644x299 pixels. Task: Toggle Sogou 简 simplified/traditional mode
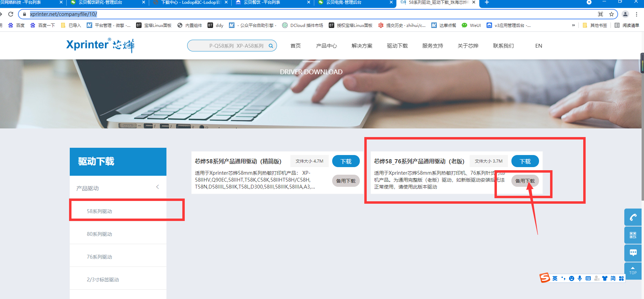pos(613,278)
